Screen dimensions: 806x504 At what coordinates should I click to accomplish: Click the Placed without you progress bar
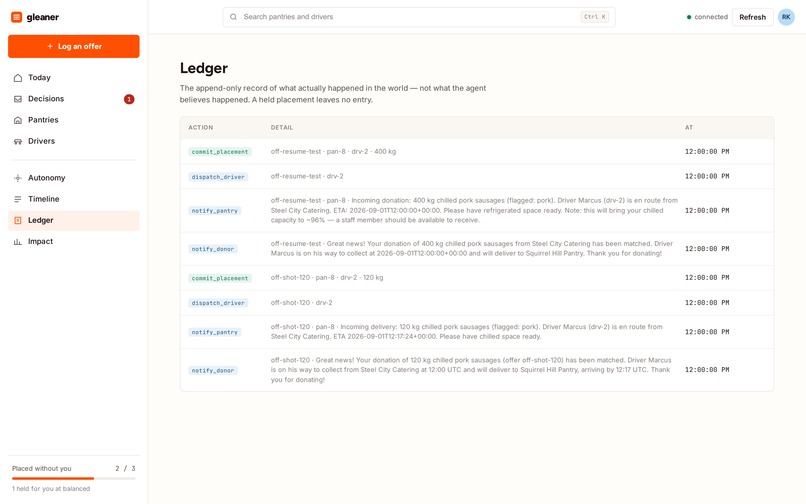(74, 478)
